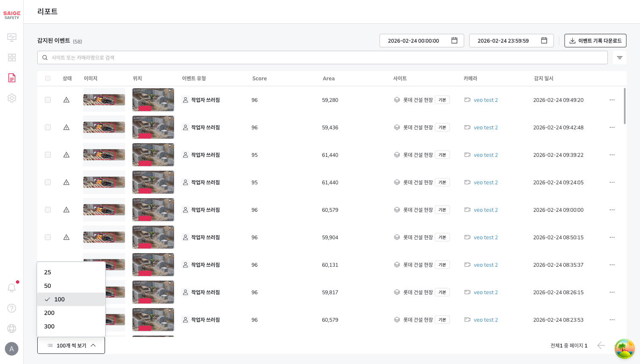Check the row for event at 09:49:20
The image size is (640, 364).
point(48,100)
